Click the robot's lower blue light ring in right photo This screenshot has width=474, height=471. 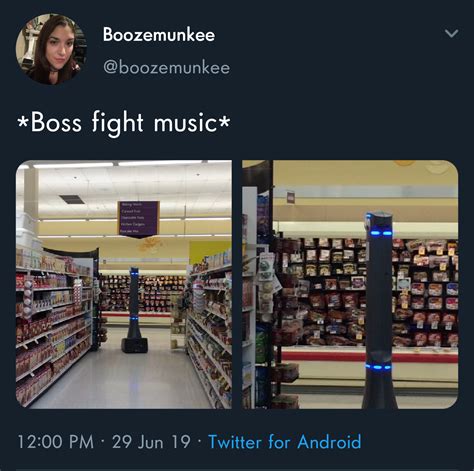[379, 367]
